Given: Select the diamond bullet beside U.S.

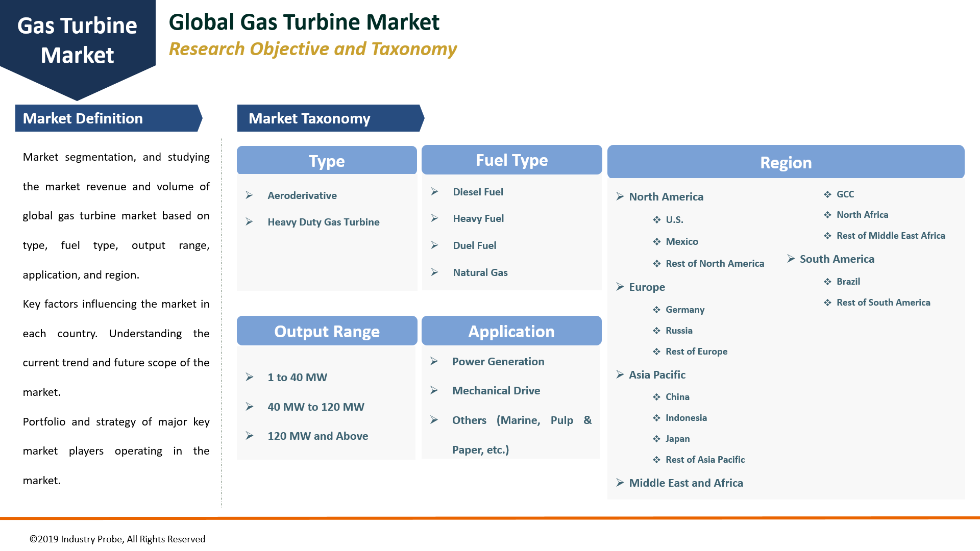Looking at the screenshot, I should tap(657, 219).
